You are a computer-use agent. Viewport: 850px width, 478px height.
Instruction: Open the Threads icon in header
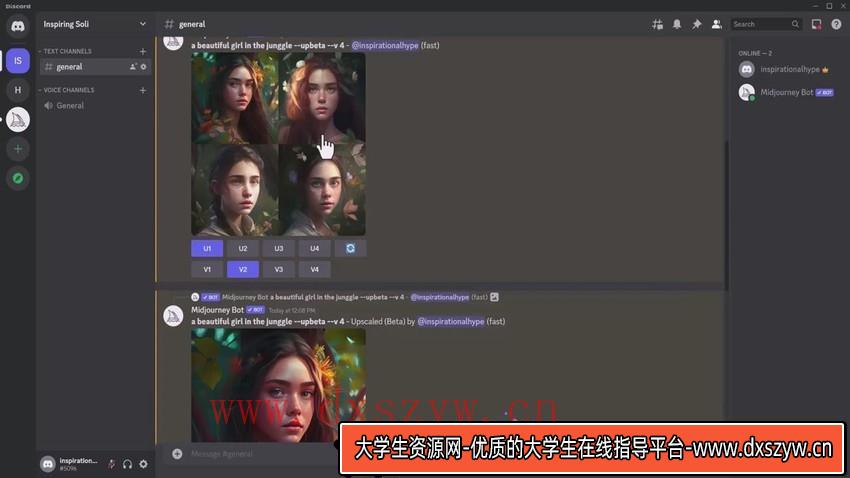tap(657, 24)
